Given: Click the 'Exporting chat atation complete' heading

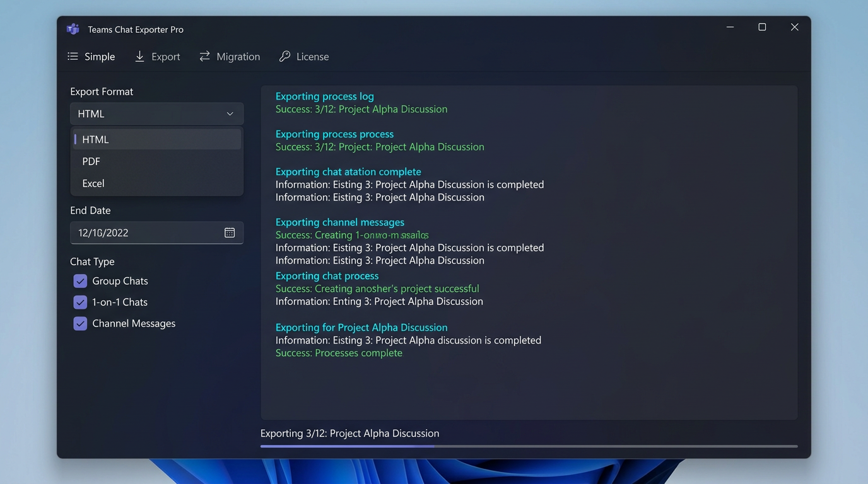Looking at the screenshot, I should (x=348, y=172).
